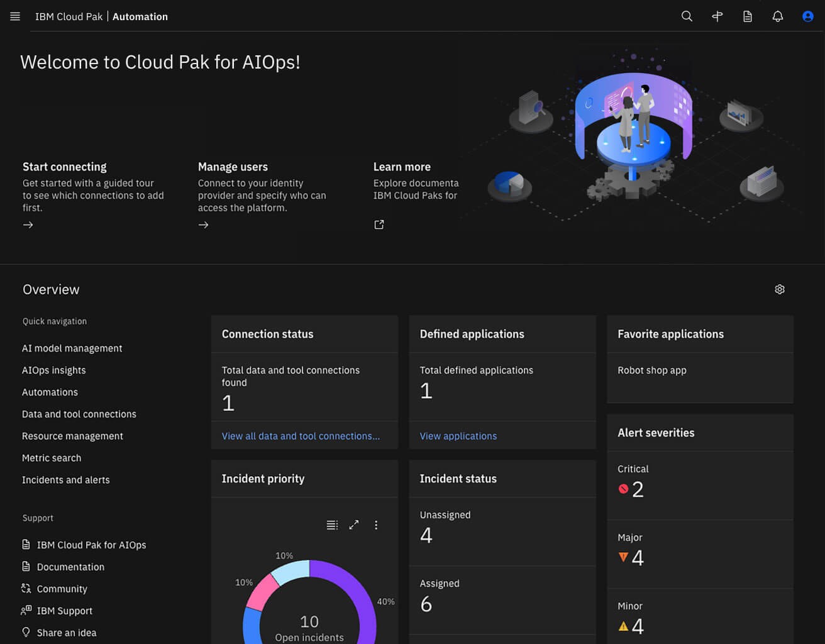The image size is (825, 644).
Task: Open the Overview dashboard settings gear
Action: click(x=780, y=289)
